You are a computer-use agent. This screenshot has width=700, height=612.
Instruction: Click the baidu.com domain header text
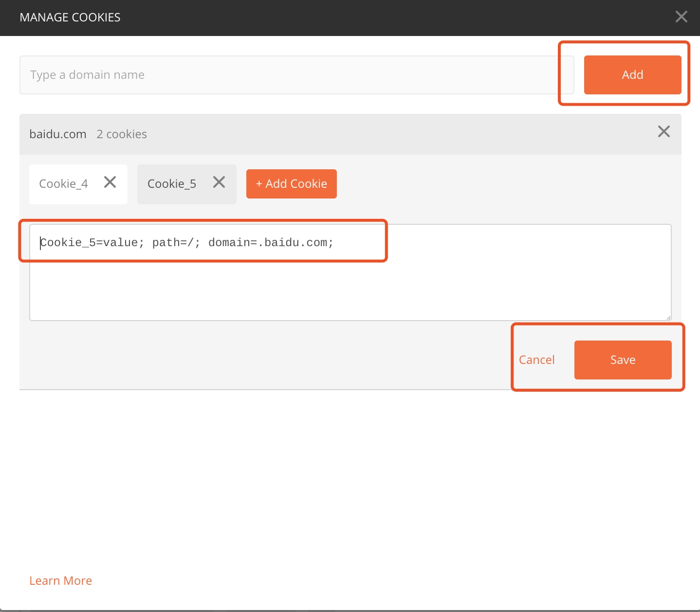(58, 134)
